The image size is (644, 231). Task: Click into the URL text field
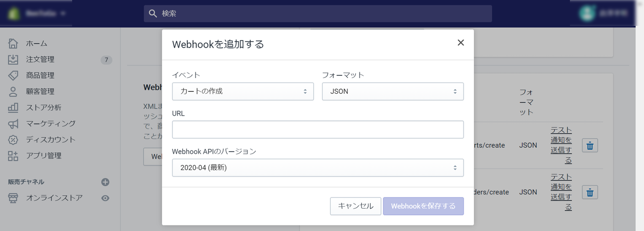[317, 130]
